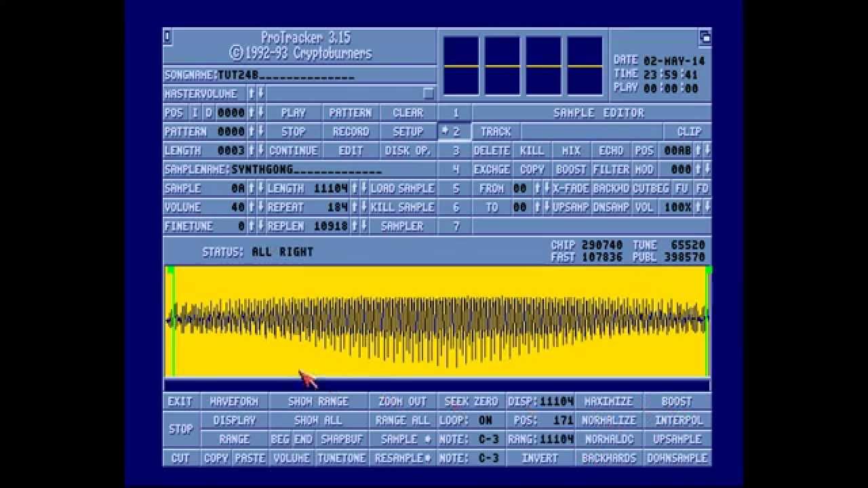
Task: Click the X-FADE button
Action: coord(571,188)
